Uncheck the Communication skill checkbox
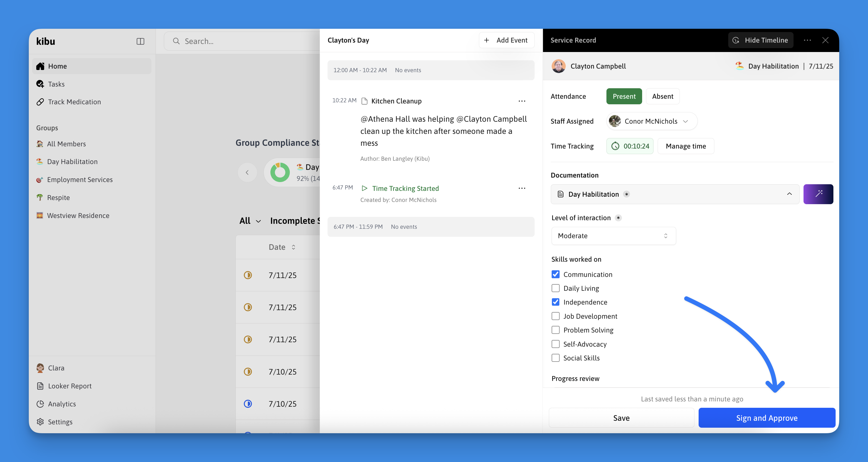This screenshot has width=868, height=462. (555, 274)
